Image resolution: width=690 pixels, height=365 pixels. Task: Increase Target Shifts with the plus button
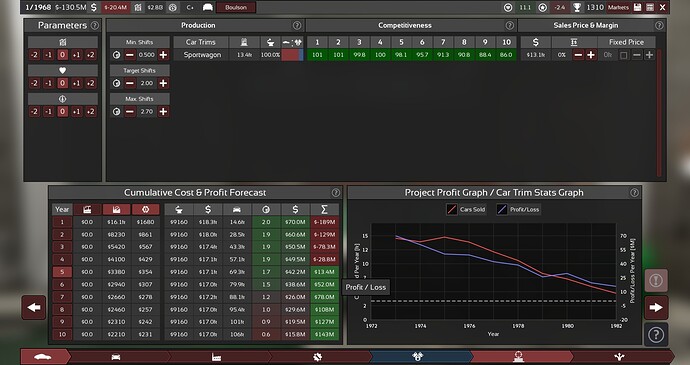(163, 83)
